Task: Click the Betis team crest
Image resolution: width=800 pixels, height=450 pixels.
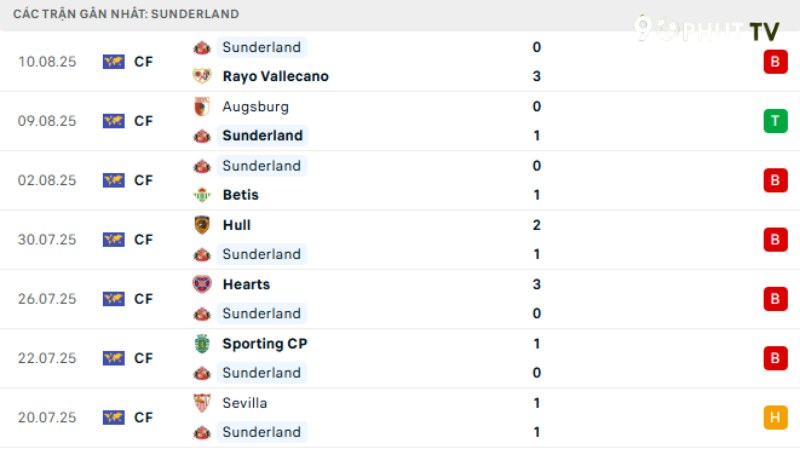Action: click(202, 195)
